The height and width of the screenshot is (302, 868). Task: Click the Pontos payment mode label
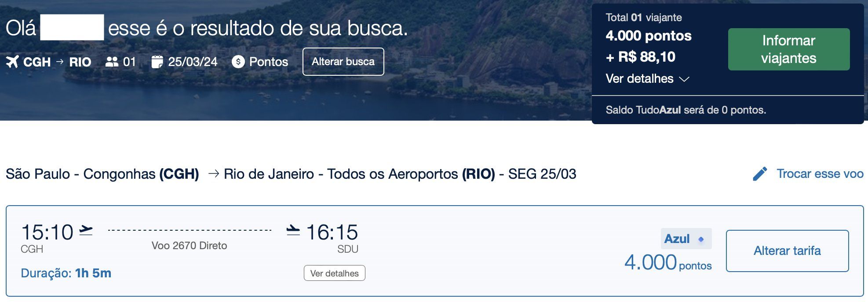[269, 62]
